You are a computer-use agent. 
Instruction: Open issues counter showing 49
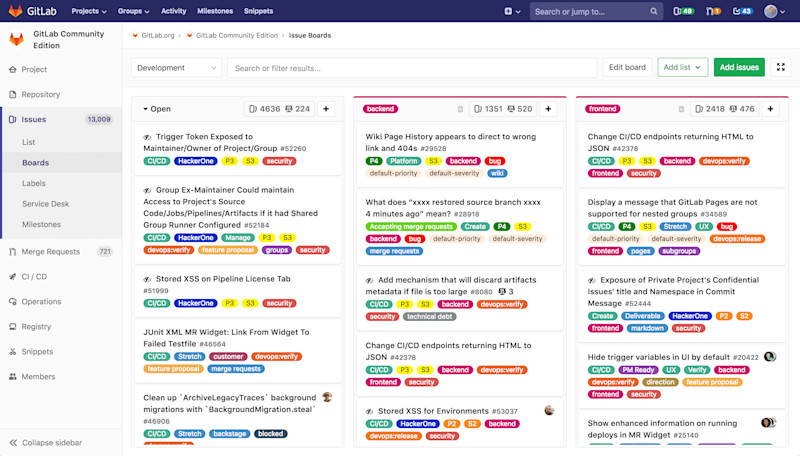coord(683,11)
